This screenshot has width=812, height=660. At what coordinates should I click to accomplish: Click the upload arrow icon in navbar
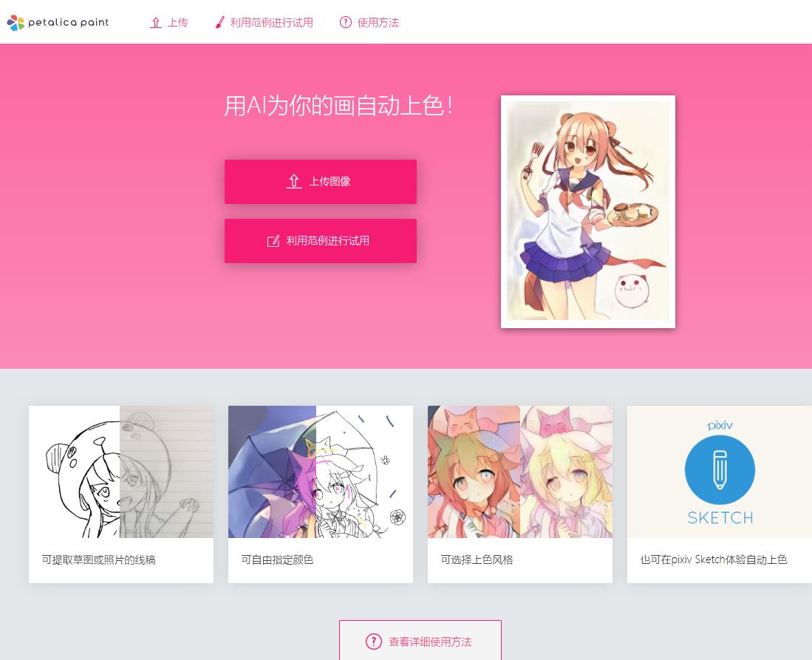[x=155, y=22]
